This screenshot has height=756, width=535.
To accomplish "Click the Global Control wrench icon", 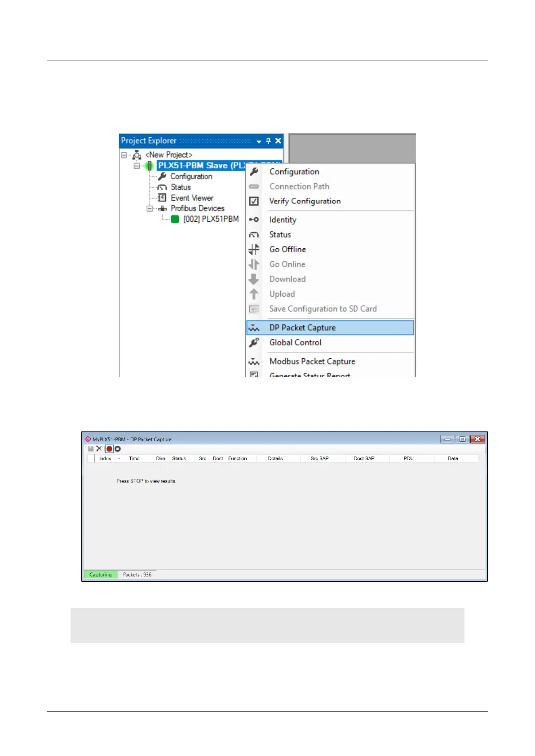I will [x=254, y=343].
